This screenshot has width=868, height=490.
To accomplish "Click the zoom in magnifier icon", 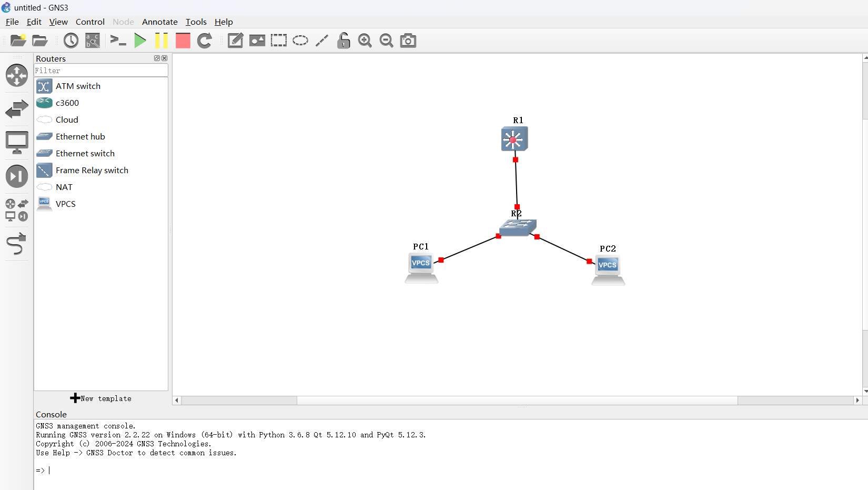I will click(365, 41).
